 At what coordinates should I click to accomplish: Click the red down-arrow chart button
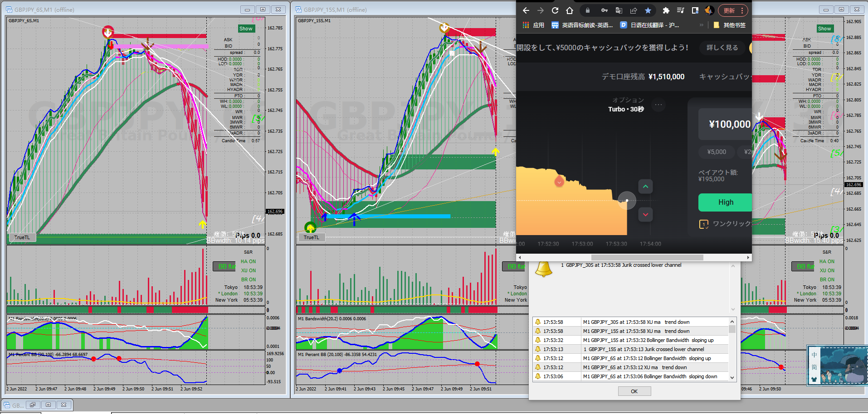645,215
